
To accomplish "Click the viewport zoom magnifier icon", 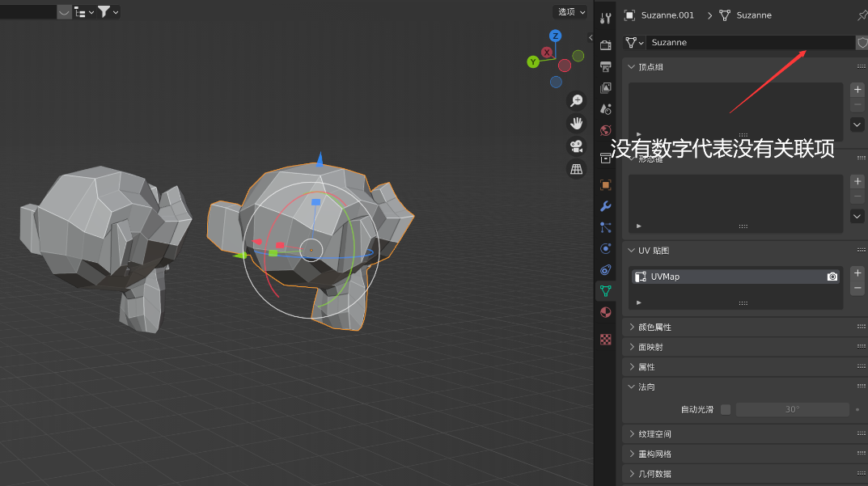I will point(576,100).
